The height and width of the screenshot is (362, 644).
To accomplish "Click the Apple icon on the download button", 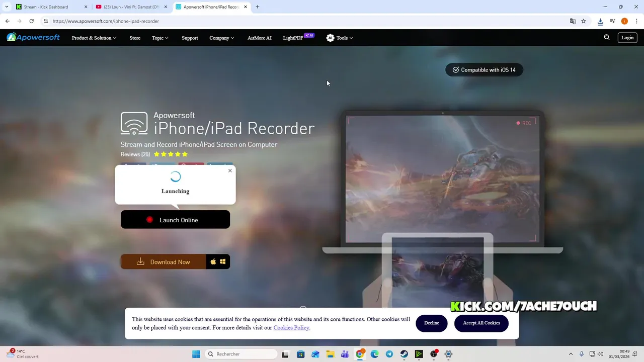I will click(213, 261).
